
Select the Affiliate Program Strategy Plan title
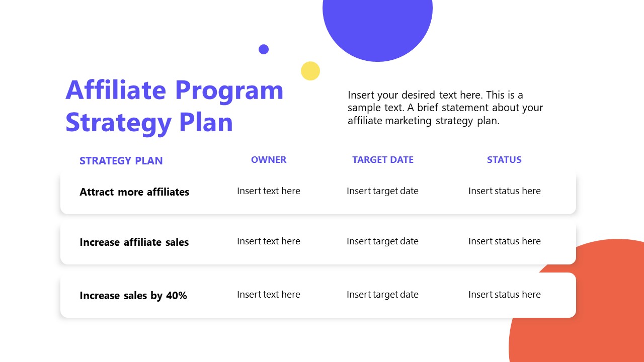(175, 106)
